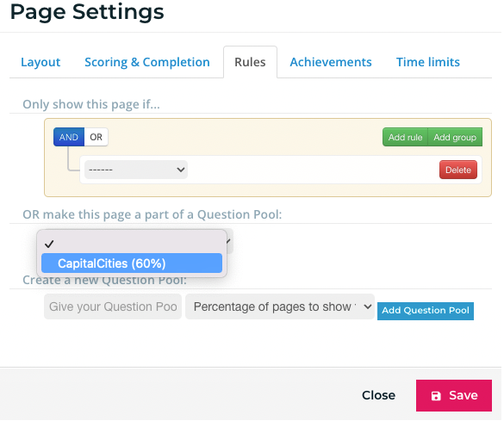Viewport: 504px width, 421px height.
Task: Switch to the Layout tab
Action: tap(40, 62)
